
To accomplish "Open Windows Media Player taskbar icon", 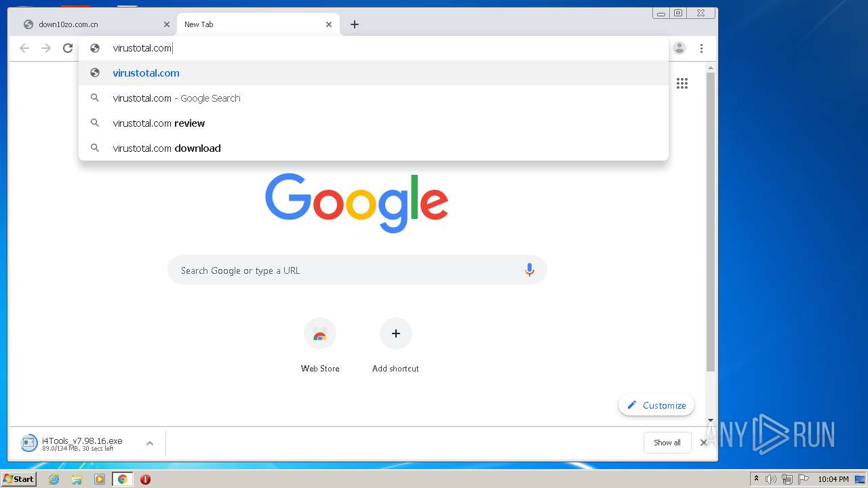I will (100, 479).
